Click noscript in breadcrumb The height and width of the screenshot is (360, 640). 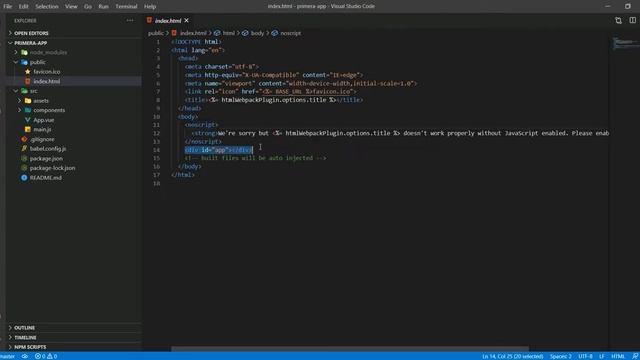290,33
